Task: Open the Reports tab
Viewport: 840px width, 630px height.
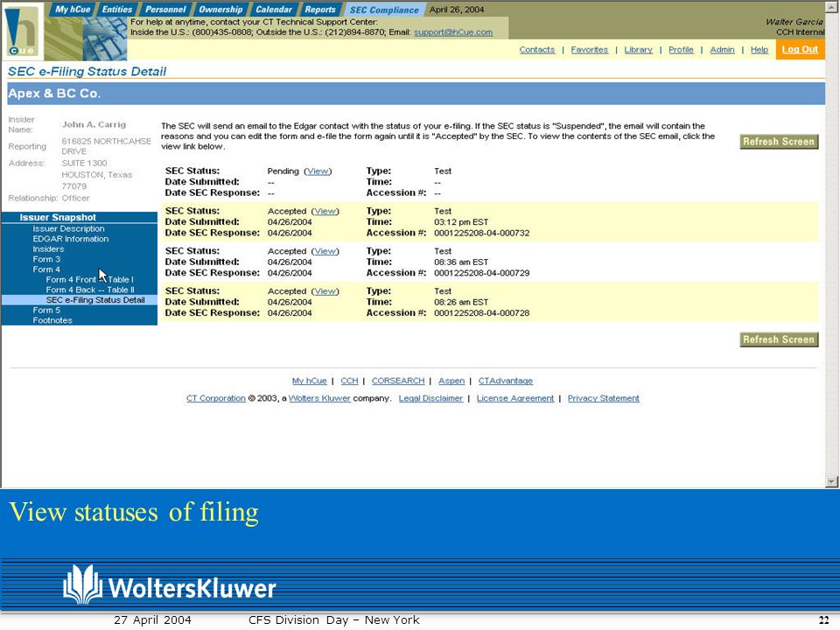Action: click(320, 9)
